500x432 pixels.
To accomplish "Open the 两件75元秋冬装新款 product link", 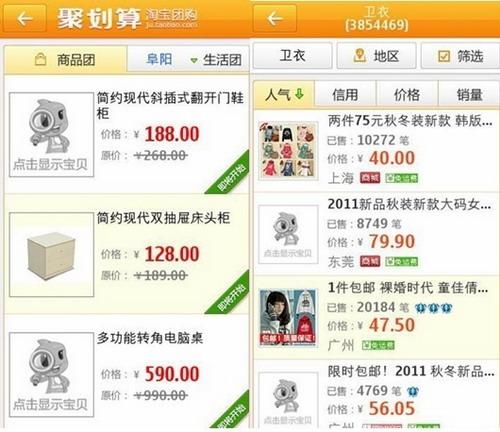I will (x=410, y=121).
